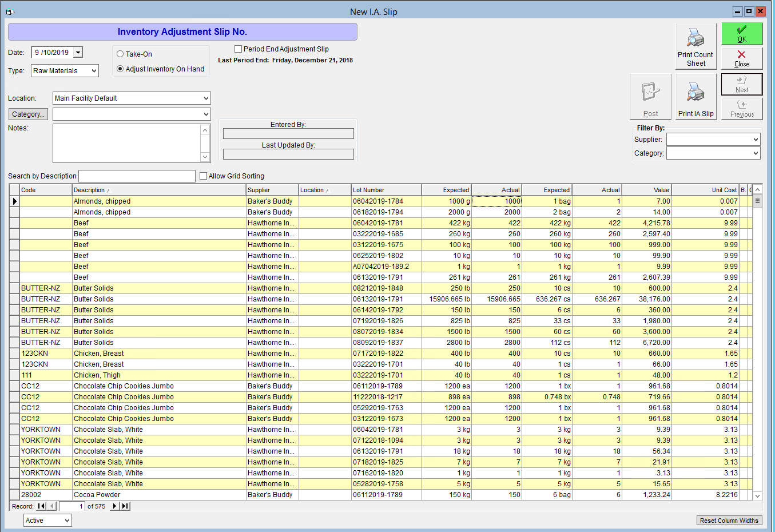Click the Description column header
Viewport: 775px width, 532px height.
(159, 190)
